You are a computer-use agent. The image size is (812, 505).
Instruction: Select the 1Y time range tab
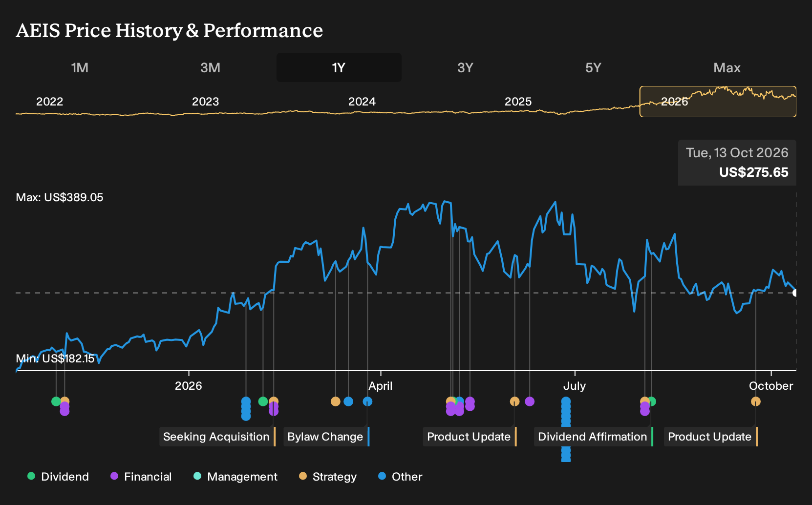[x=339, y=67]
